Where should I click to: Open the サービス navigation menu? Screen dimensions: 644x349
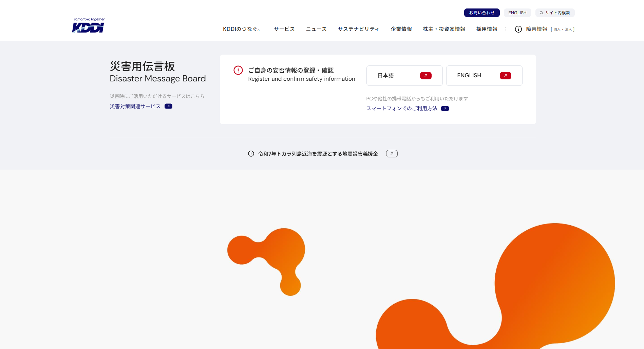point(284,29)
